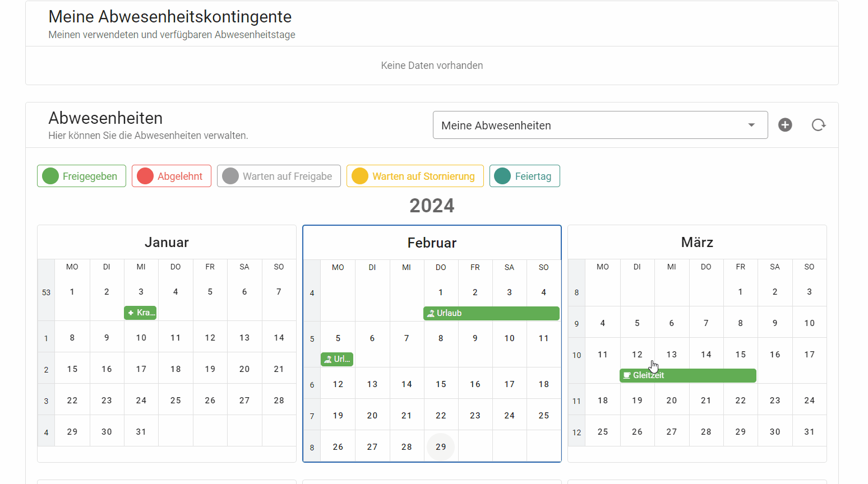
Task: Open the Urlaub entry starting February 1
Action: (x=491, y=313)
